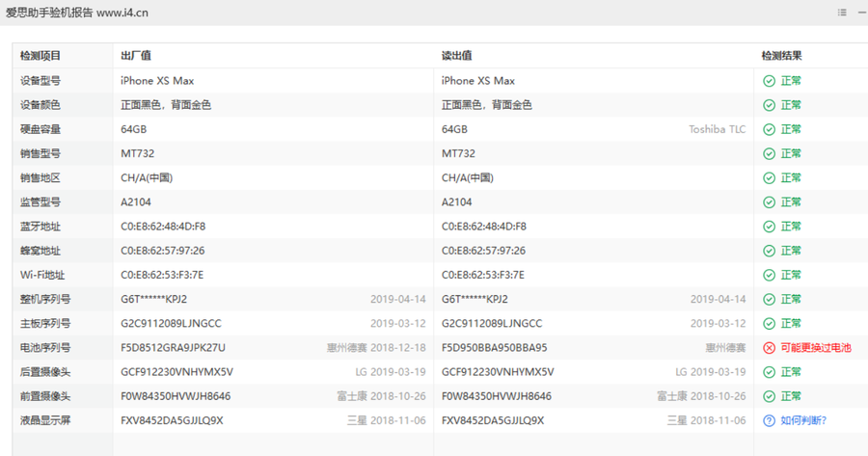Click read LCD serial FXV8452DA5GJJLQ9X

[x=493, y=420]
